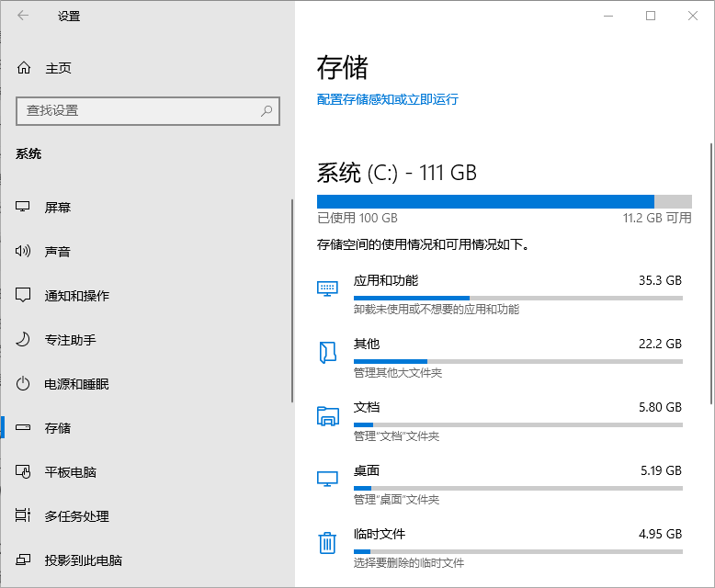This screenshot has width=715, height=588.
Task: Click the 多任务处理 icon in sidebar
Action: click(x=23, y=515)
